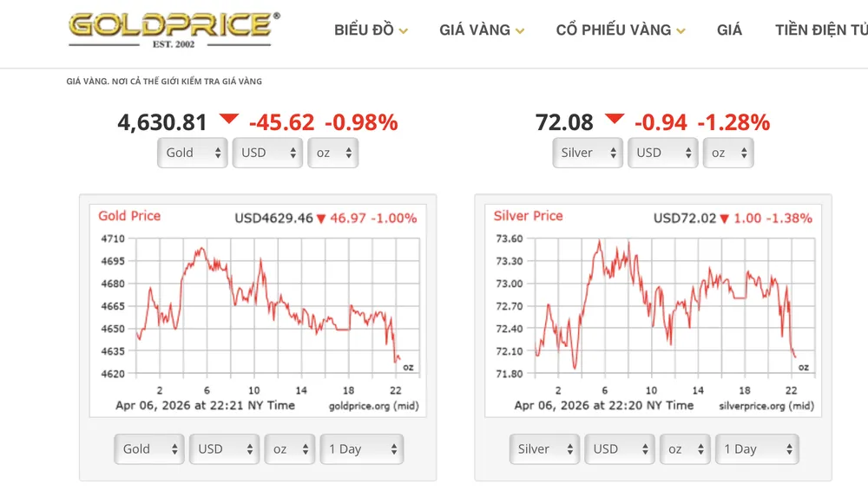Image resolution: width=868 pixels, height=497 pixels.
Task: Click the chevron next to Giá Vàng
Action: coord(520,31)
